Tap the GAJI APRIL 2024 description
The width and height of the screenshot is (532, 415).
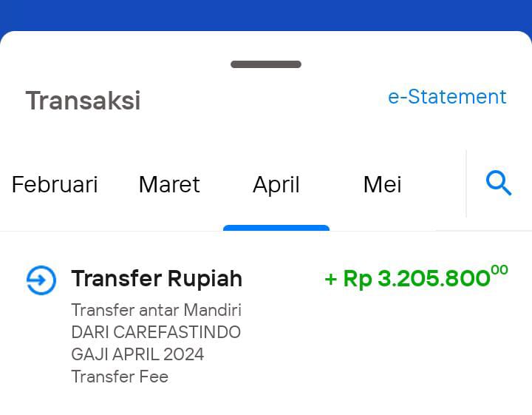[x=137, y=354]
